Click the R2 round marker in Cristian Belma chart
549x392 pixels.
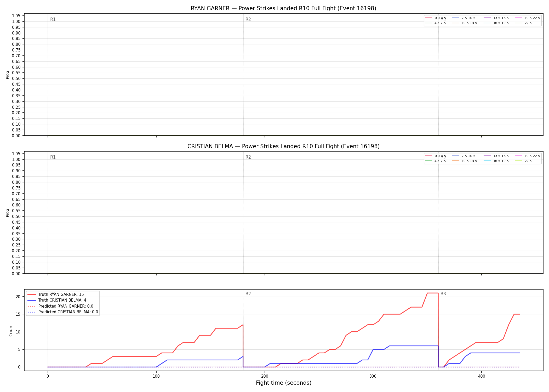click(x=248, y=157)
